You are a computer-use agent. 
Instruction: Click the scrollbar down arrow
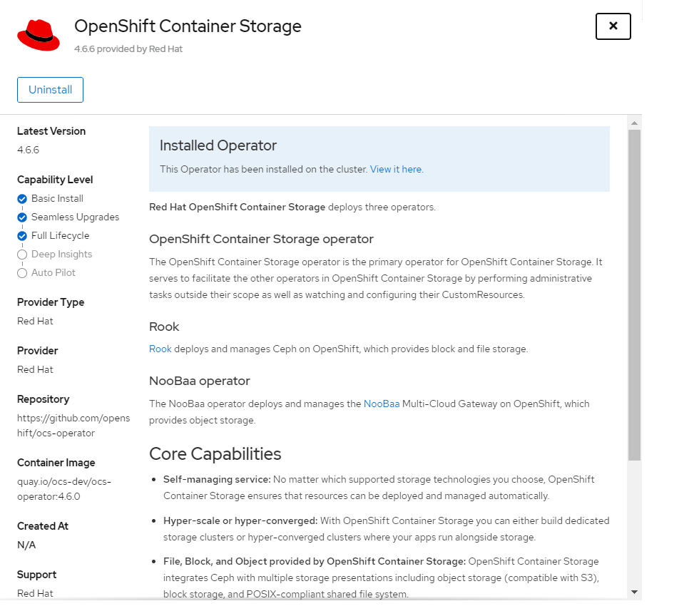tap(634, 592)
